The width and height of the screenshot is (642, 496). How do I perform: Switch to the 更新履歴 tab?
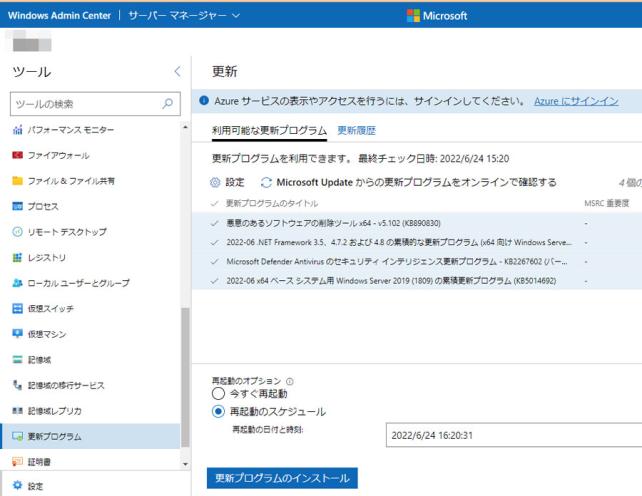(x=356, y=131)
